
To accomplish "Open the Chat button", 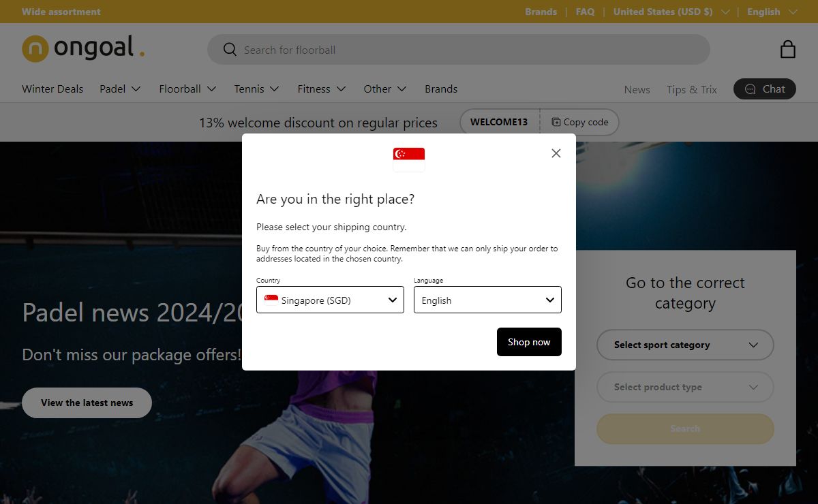I will point(765,89).
